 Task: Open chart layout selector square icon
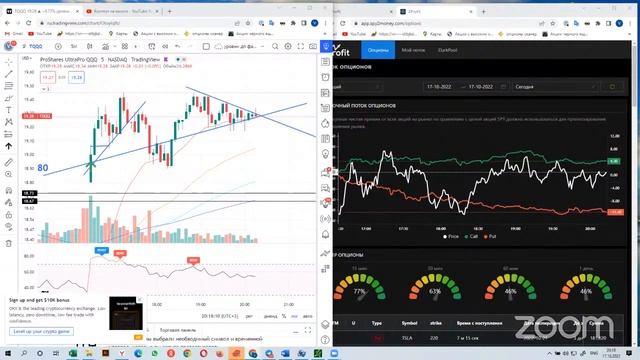tap(206, 47)
